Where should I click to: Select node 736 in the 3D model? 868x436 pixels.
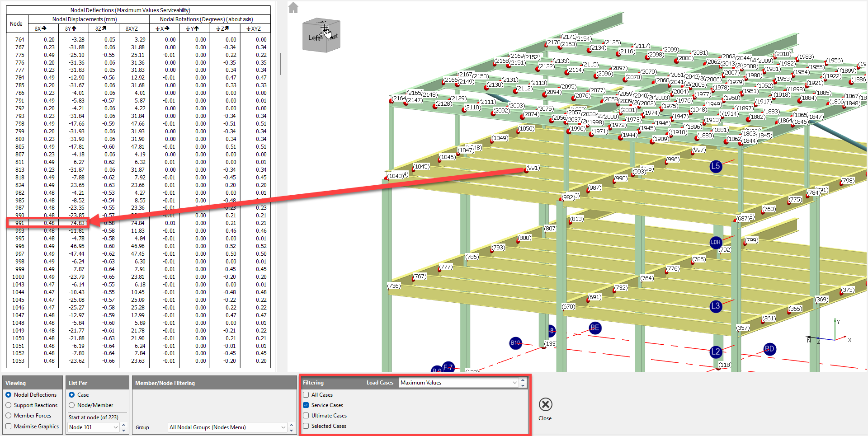[394, 286]
